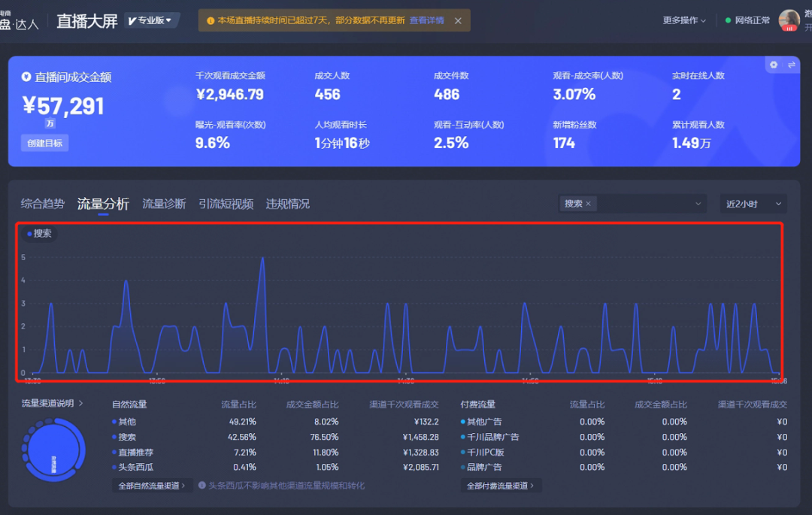The height and width of the screenshot is (515, 812).
Task: Switch to the 流量诊断 tab
Action: point(164,204)
